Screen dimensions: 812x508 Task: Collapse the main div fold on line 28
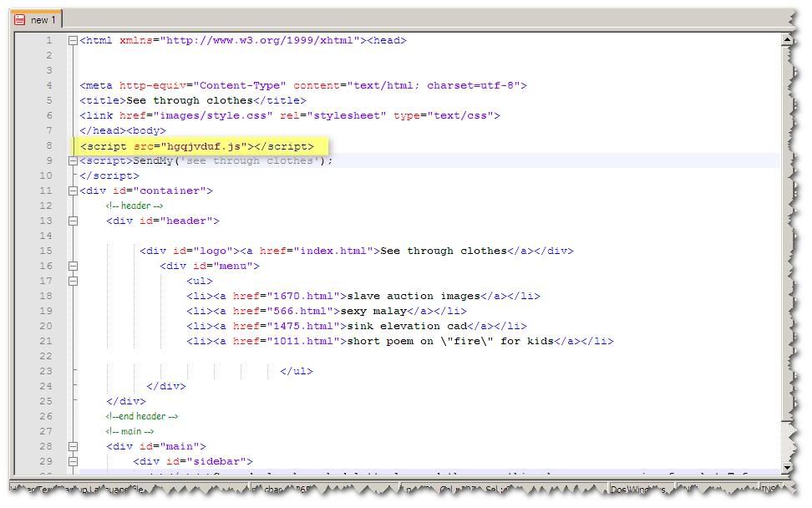(73, 446)
